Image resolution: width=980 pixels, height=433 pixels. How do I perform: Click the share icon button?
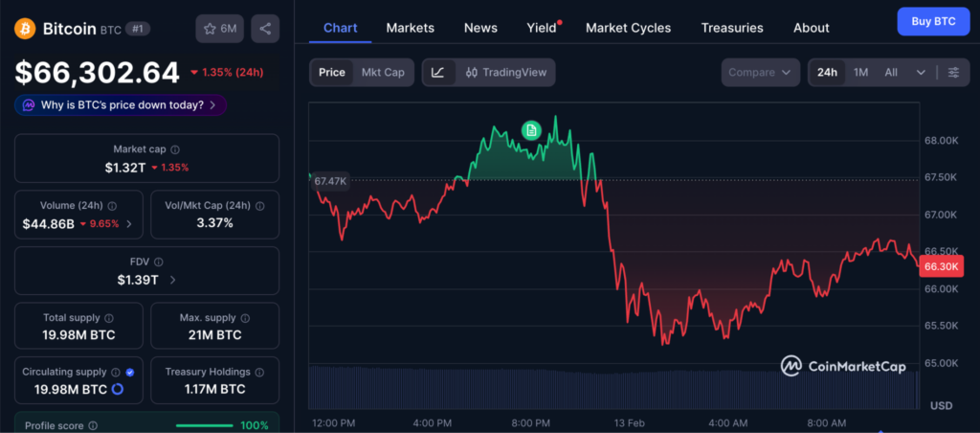[265, 29]
